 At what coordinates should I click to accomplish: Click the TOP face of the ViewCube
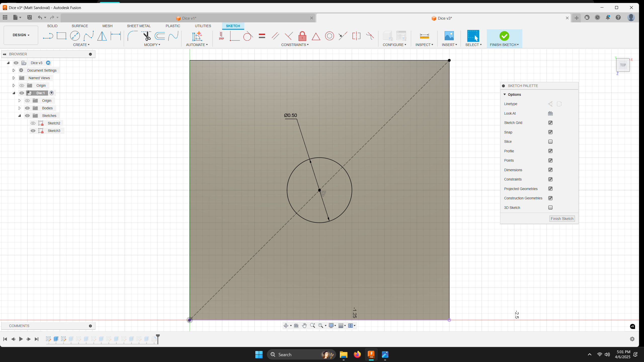(623, 65)
